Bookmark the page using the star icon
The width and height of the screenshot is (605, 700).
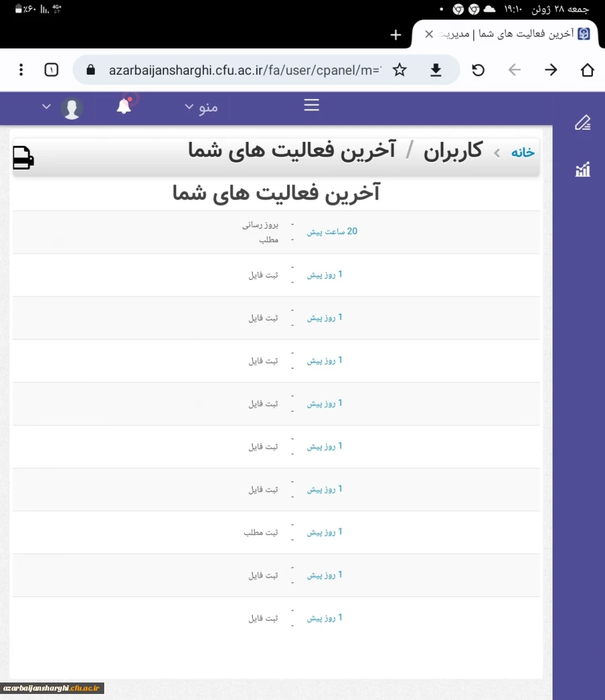399,69
